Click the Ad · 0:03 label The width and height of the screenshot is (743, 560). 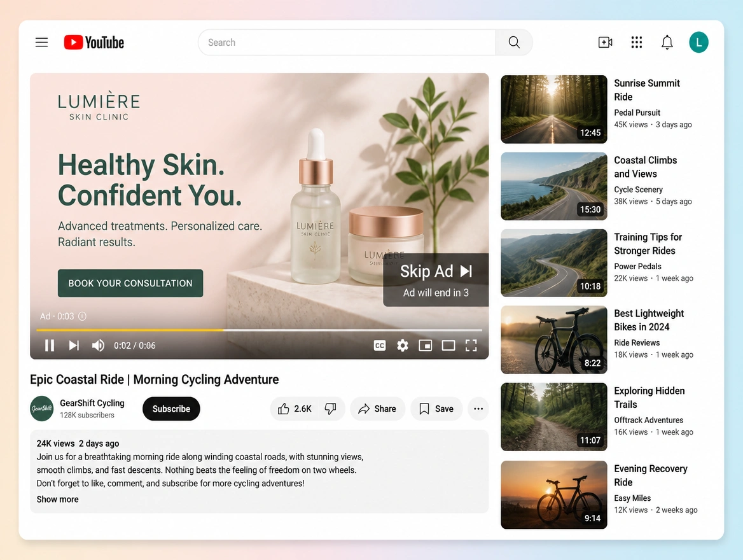[x=57, y=316]
